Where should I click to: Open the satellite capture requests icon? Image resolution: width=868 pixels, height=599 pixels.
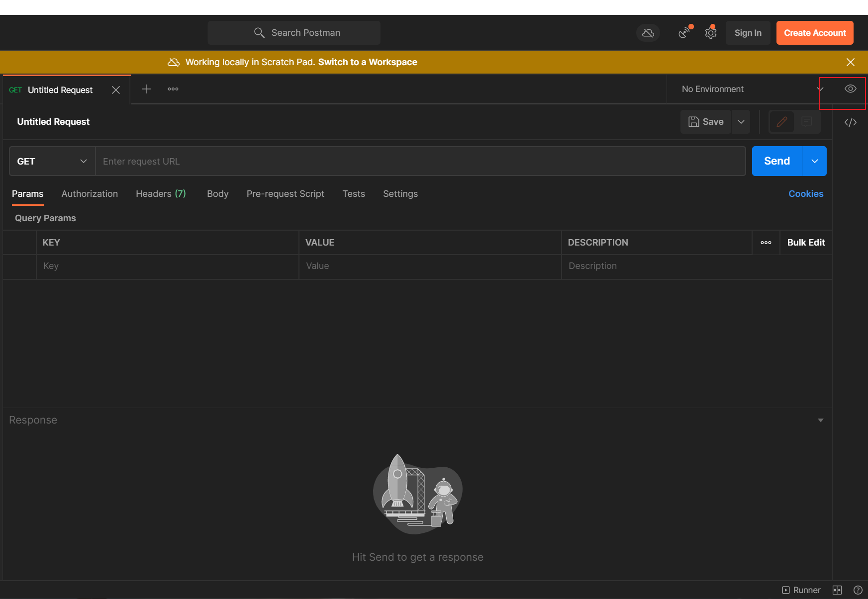coord(684,33)
